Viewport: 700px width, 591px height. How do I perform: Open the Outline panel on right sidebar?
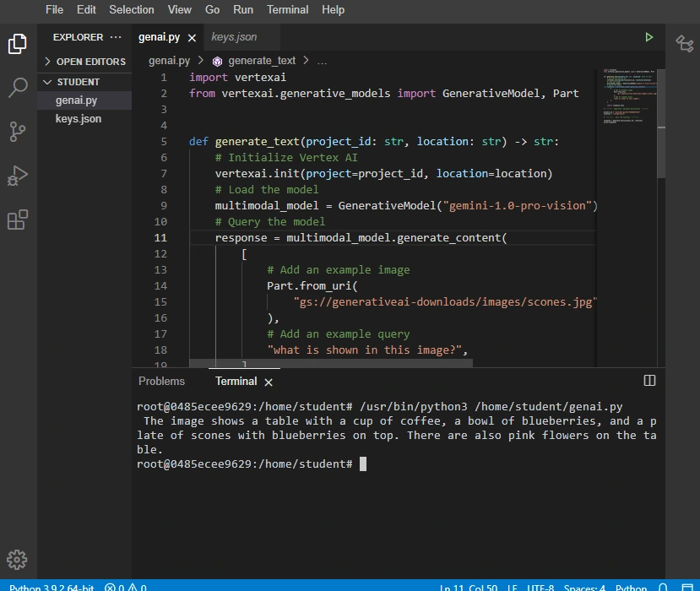pos(683,44)
